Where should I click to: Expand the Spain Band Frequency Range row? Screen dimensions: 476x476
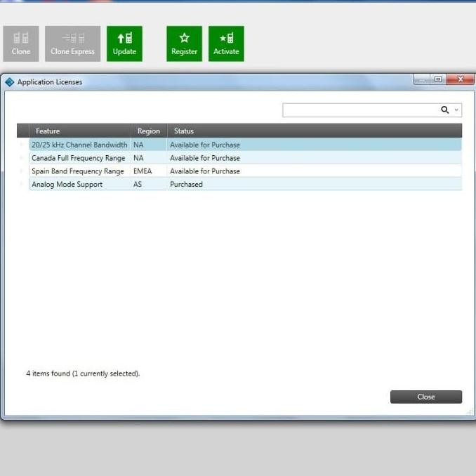click(x=22, y=171)
